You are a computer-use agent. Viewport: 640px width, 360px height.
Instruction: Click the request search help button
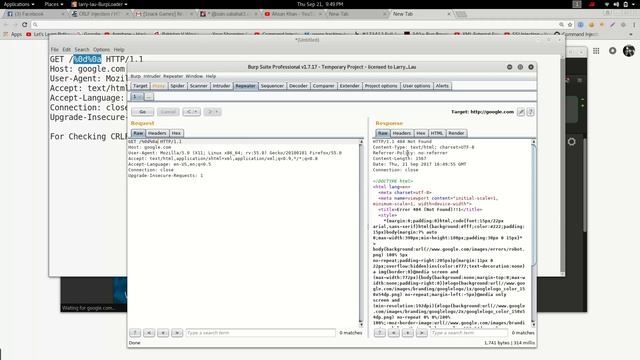[x=135, y=333]
